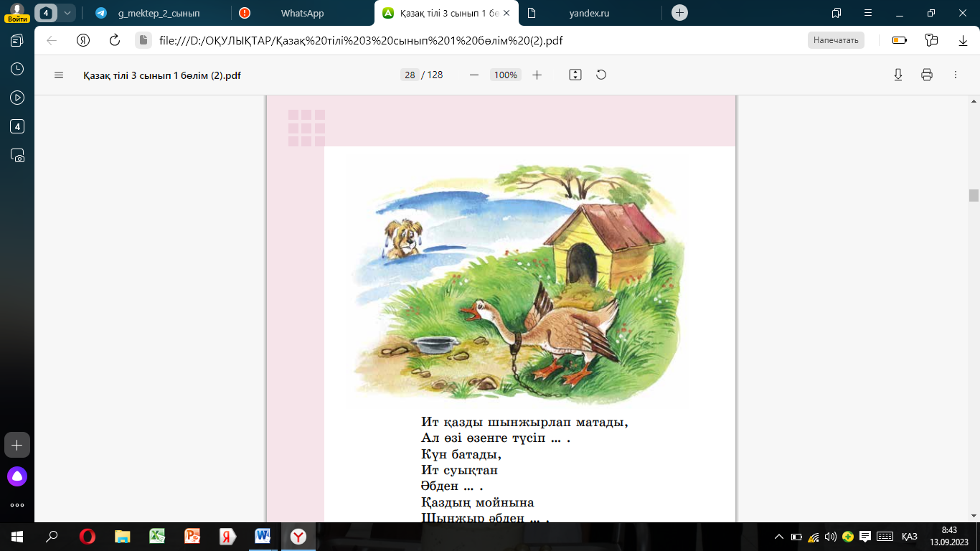980x551 pixels.
Task: Open the Yandex Browser main menu
Action: [x=868, y=13]
